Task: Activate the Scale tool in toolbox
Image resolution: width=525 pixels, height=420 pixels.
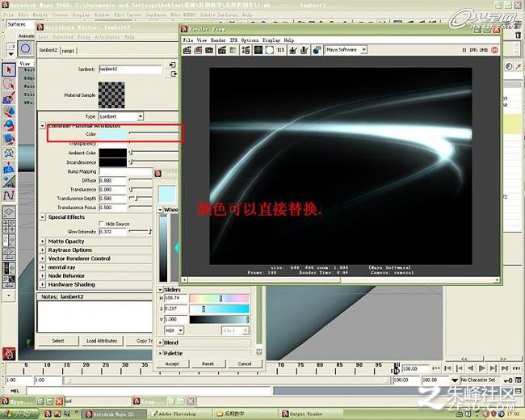Action: 9,140
